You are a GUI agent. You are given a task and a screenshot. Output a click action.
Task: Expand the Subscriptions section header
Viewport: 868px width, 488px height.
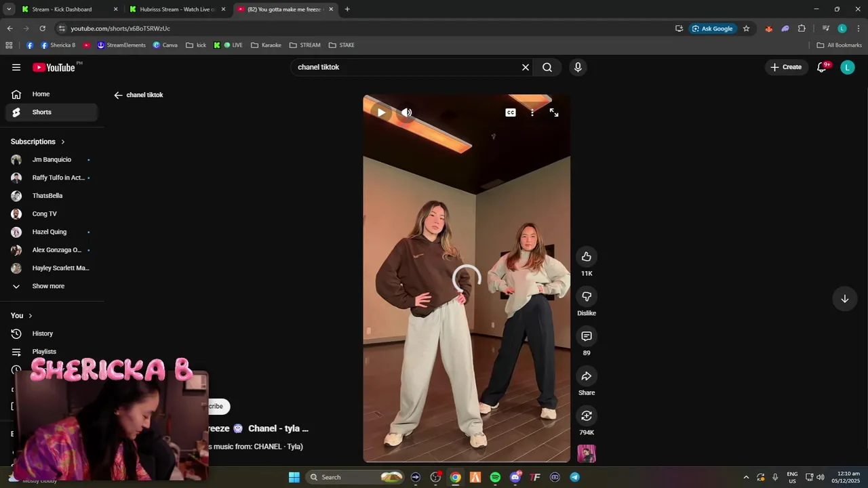pyautogui.click(x=38, y=142)
